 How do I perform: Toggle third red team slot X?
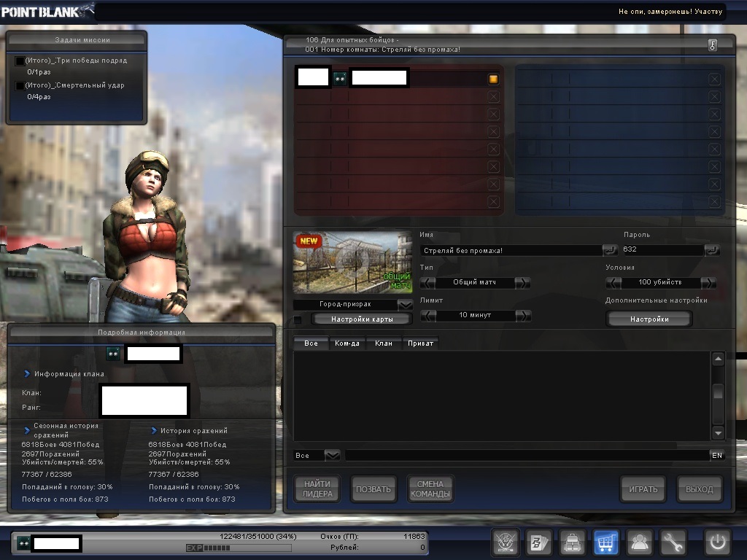click(x=494, y=114)
